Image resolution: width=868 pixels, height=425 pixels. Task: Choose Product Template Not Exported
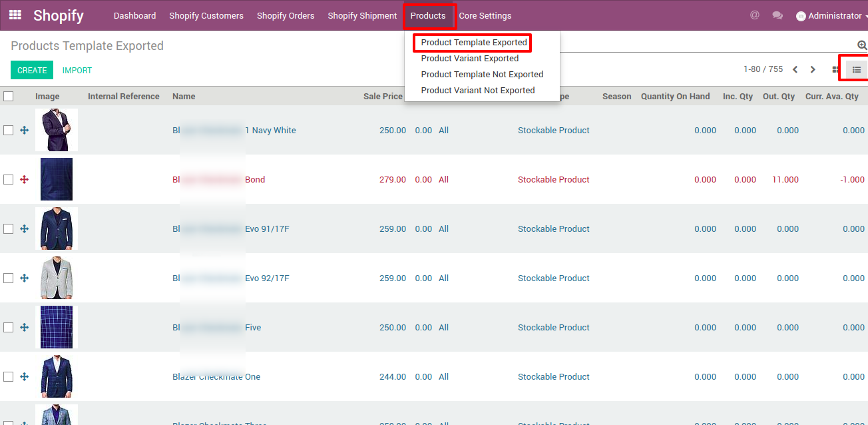pos(482,74)
